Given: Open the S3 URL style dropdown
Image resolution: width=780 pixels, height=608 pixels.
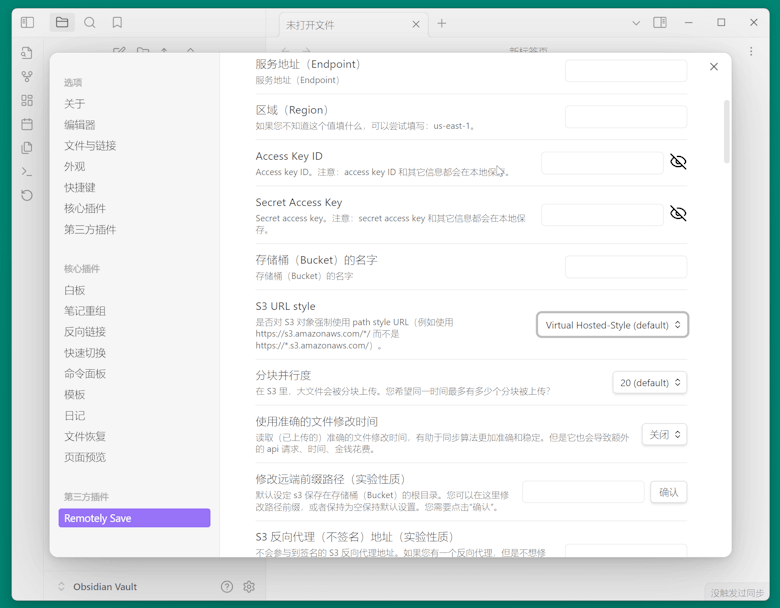Looking at the screenshot, I should point(612,325).
